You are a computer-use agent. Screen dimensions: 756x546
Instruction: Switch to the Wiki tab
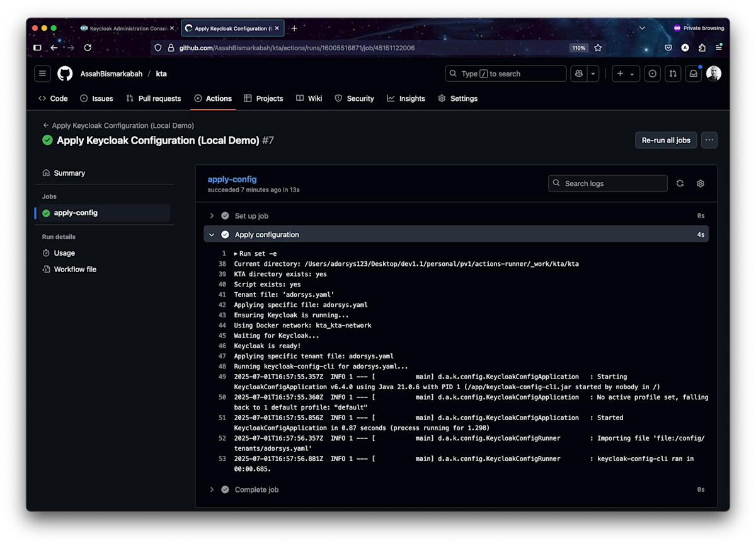309,98
